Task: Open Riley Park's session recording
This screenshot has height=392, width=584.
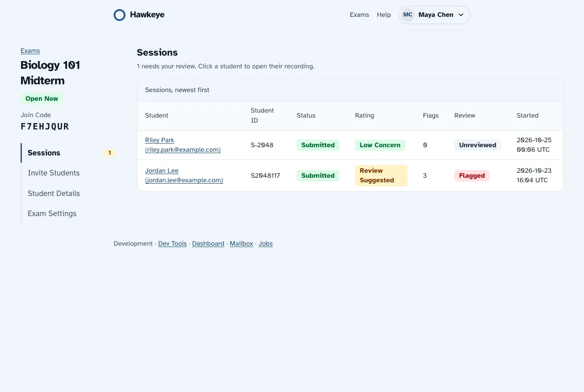Action: pyautogui.click(x=183, y=145)
